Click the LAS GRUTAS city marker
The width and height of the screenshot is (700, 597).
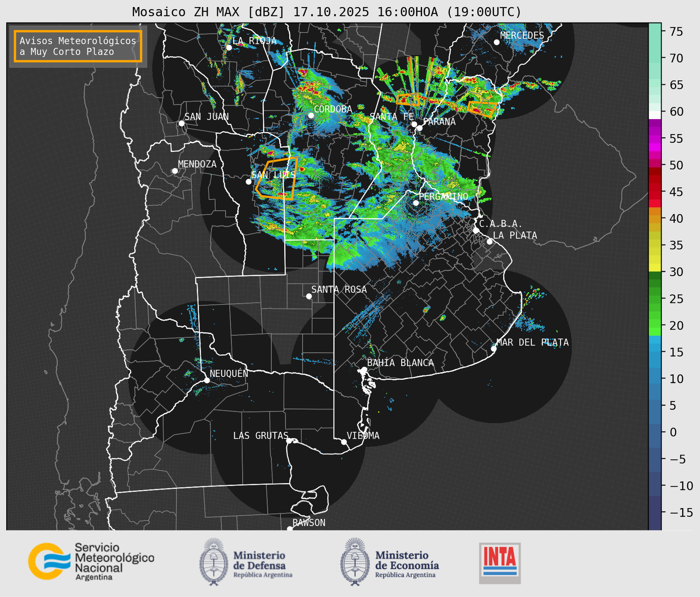click(x=289, y=440)
